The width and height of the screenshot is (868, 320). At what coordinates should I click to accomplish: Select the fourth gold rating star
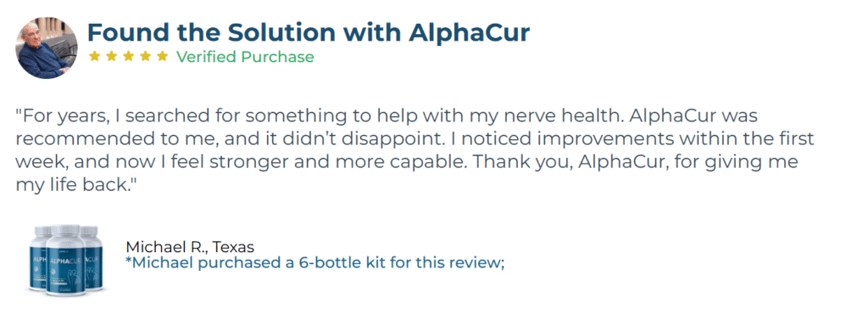tap(145, 56)
